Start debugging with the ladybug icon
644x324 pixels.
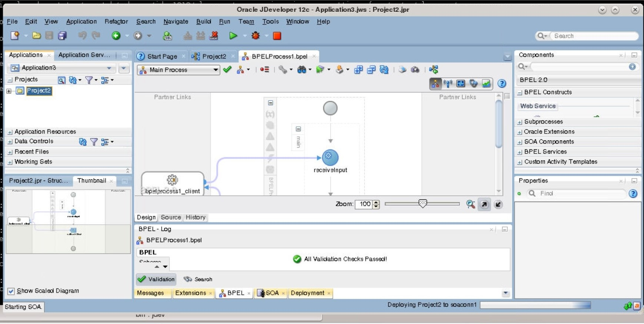[x=256, y=36]
